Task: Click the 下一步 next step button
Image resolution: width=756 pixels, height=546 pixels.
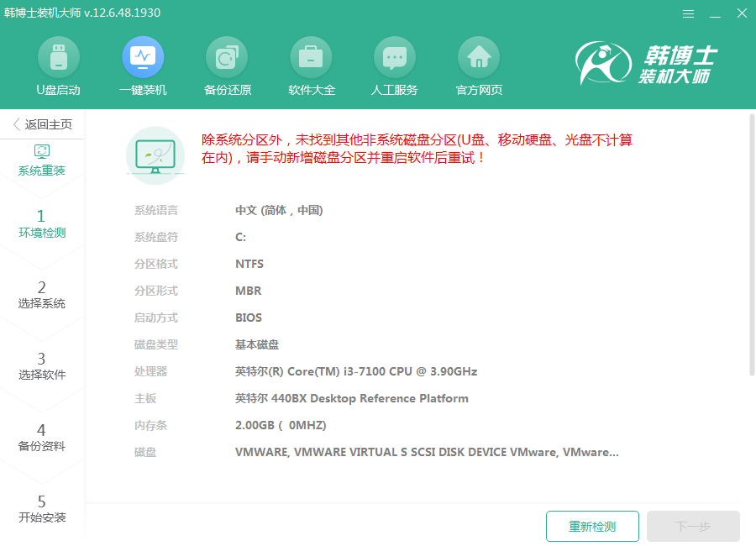Action: click(x=693, y=527)
